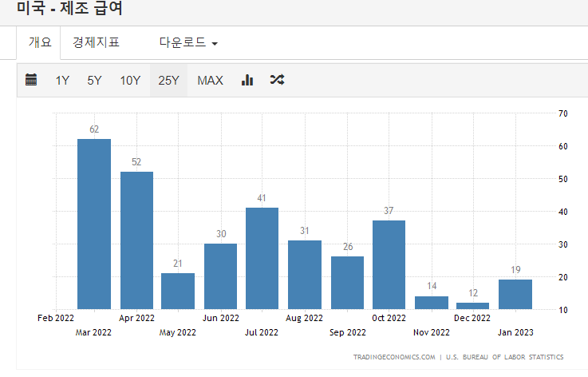The height and width of the screenshot is (377, 588).
Task: Click the Apr 2022 bar labeled 52
Action: point(136,240)
